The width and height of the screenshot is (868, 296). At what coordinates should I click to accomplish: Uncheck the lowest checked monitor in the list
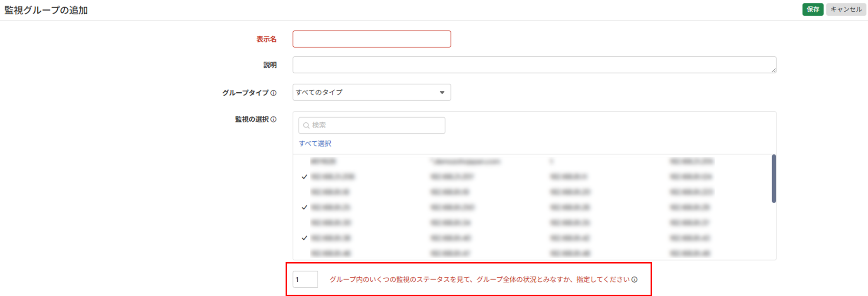click(305, 238)
